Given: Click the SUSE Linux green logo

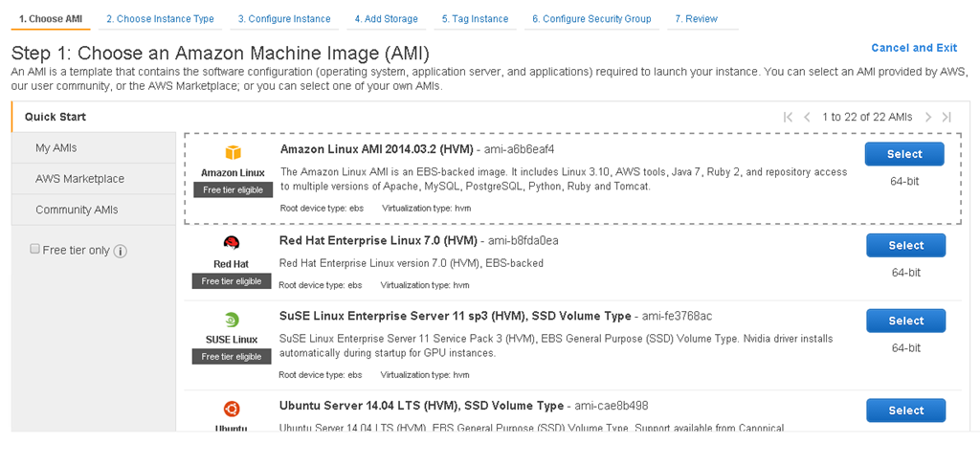Looking at the screenshot, I should point(232,320).
